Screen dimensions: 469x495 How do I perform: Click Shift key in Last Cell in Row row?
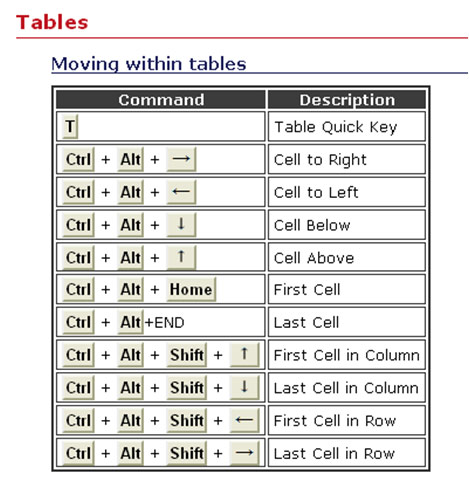coord(187,453)
